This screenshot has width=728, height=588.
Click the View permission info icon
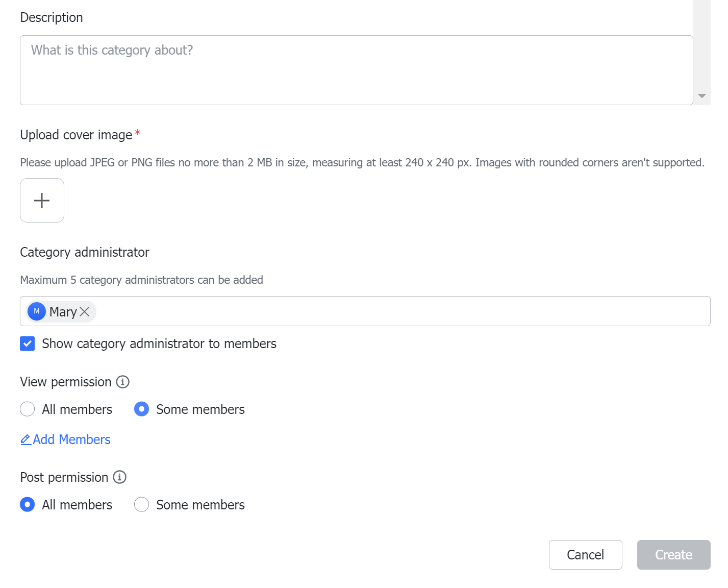tap(123, 382)
